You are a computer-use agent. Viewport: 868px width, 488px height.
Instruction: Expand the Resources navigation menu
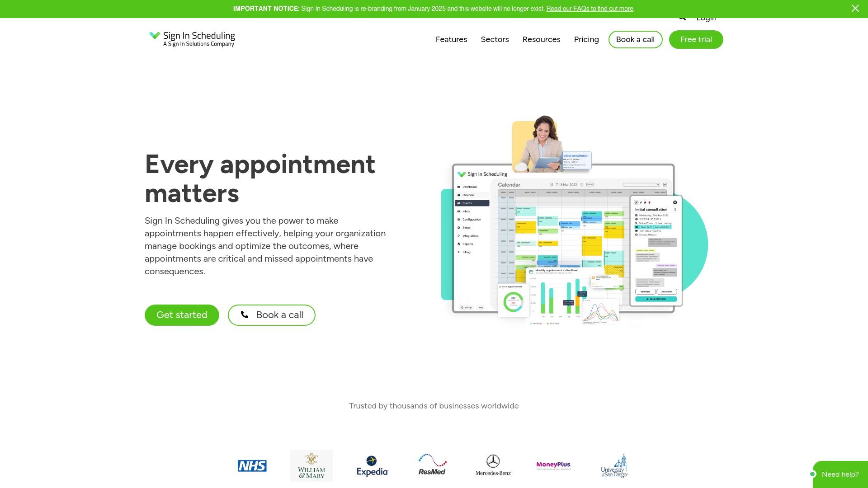point(541,39)
